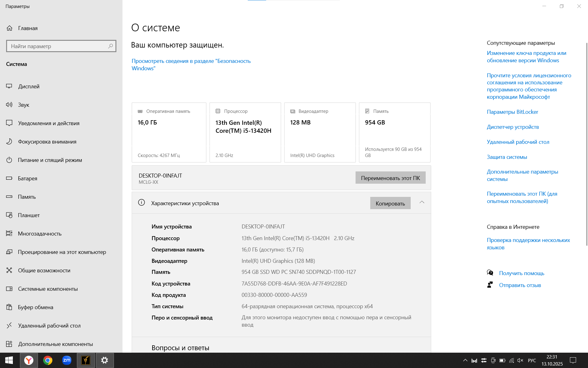Select Системные компоненты in the sidebar
Viewport: 588px width, 368px height.
coord(48,289)
